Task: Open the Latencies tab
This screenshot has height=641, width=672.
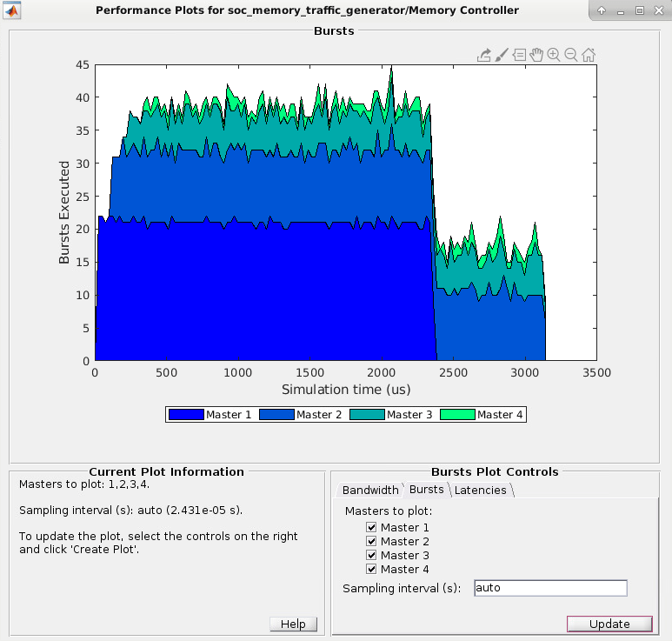Action: [x=481, y=490]
